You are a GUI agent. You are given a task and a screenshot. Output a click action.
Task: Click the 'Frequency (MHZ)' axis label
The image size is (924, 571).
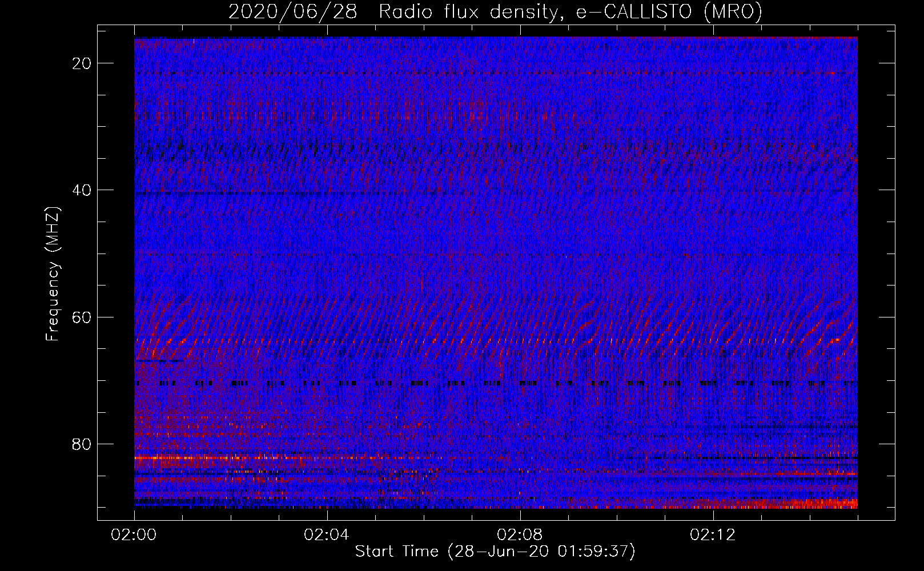53,274
